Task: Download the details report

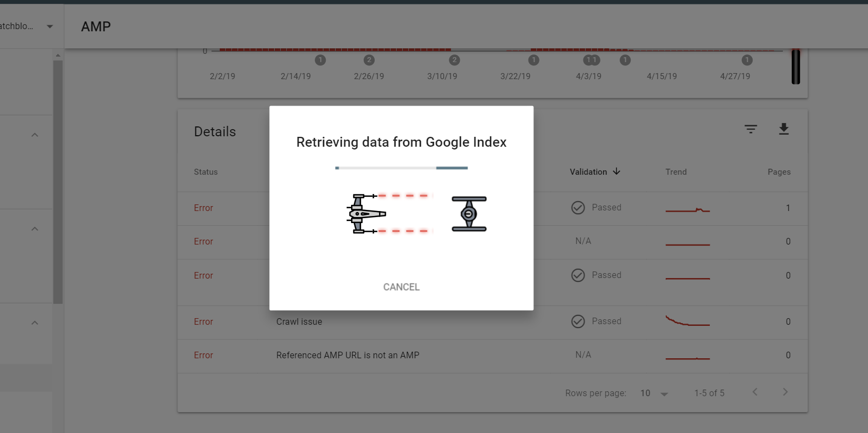Action: 783,129
